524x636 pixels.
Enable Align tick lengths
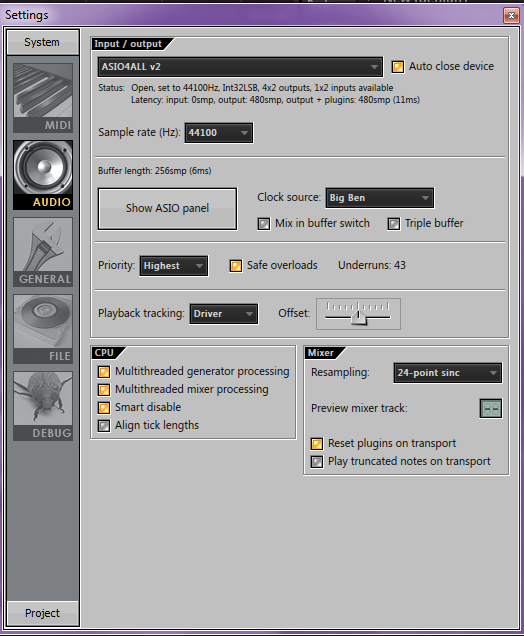[x=104, y=425]
